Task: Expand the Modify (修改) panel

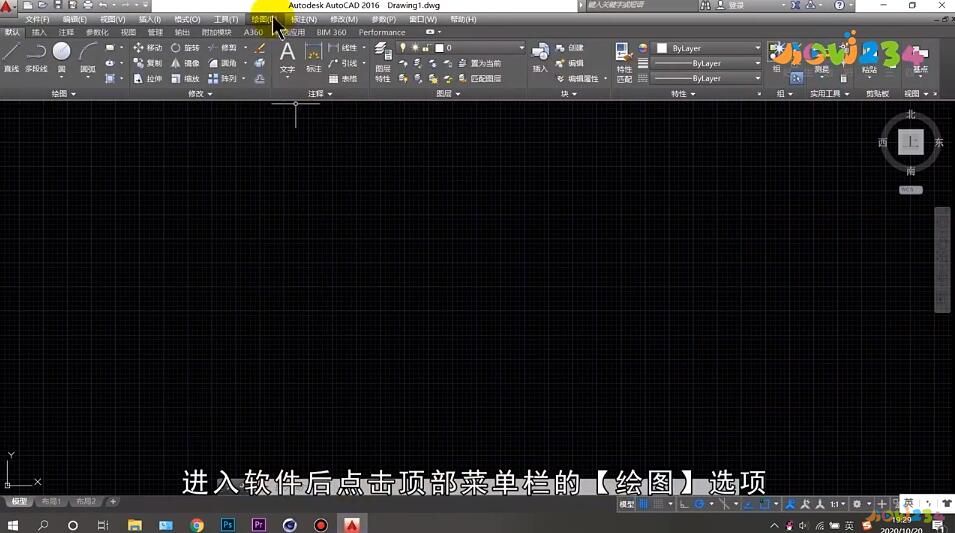Action: pyautogui.click(x=200, y=94)
